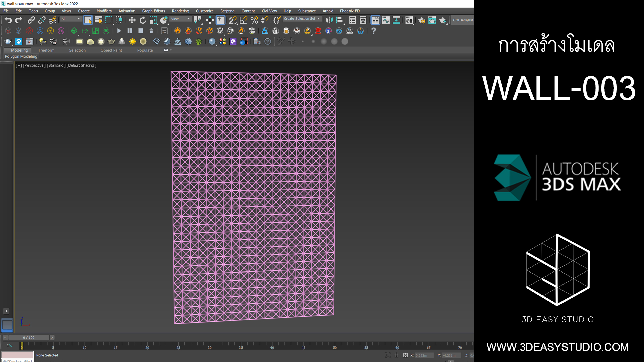Toggle the Percent Snap button
This screenshot has width=644, height=362.
254,20
